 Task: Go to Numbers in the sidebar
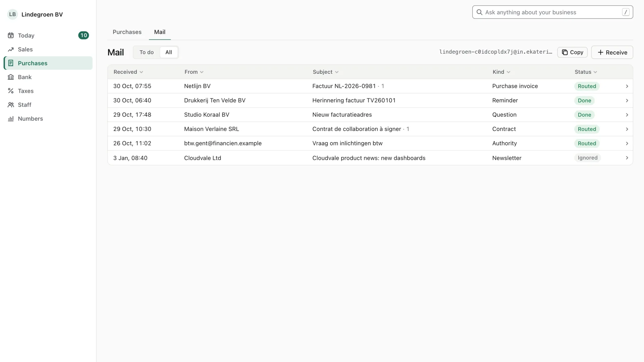[48, 119]
